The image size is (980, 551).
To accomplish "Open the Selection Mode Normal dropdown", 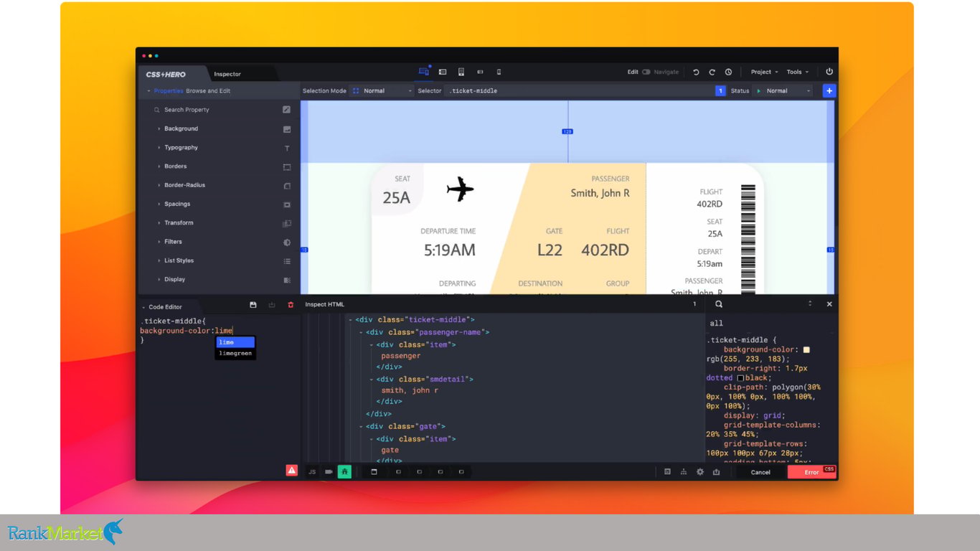I will click(x=383, y=91).
